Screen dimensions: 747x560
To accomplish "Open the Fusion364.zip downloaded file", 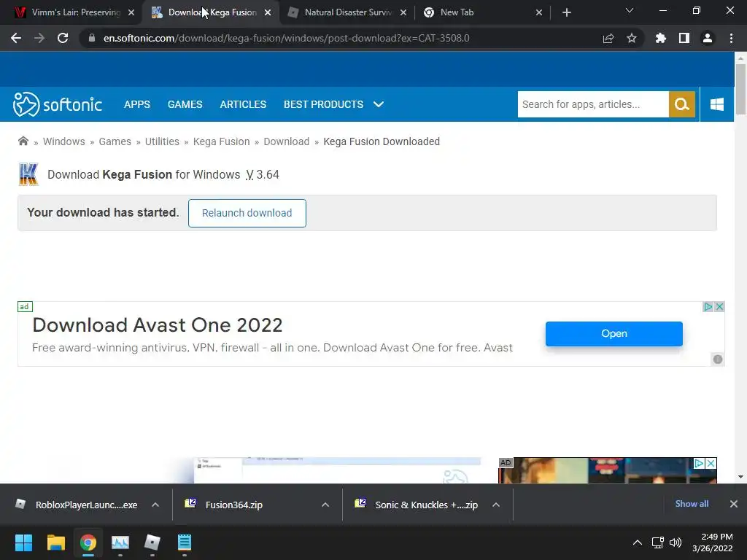I will pyautogui.click(x=233, y=505).
